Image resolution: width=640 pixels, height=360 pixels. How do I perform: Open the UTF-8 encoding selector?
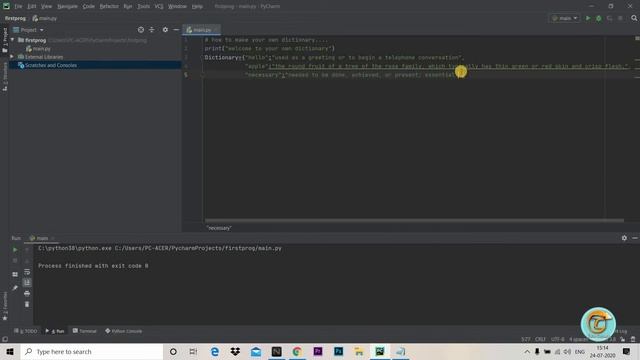[558, 339]
